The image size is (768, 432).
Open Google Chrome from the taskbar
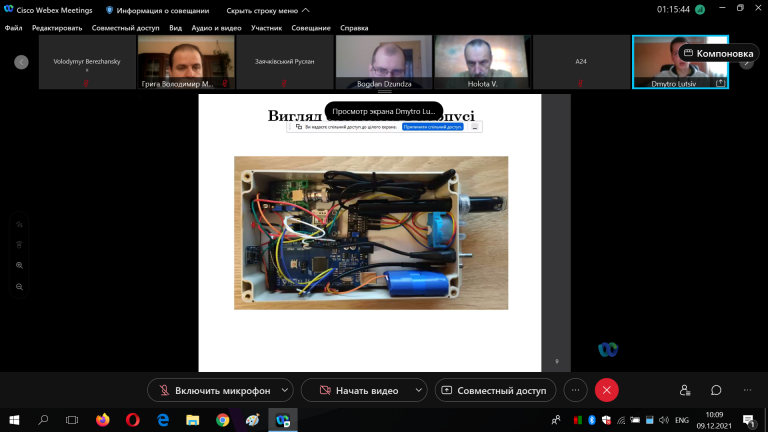coord(223,420)
